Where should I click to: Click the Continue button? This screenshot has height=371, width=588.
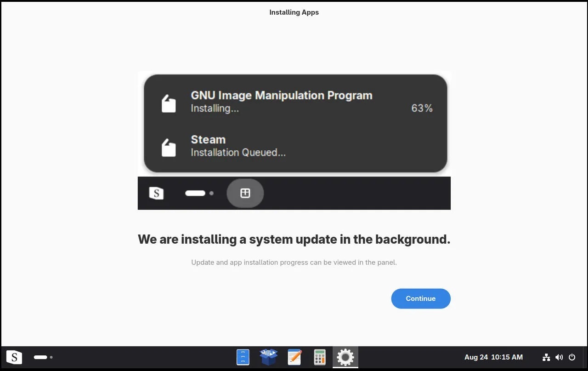click(421, 298)
